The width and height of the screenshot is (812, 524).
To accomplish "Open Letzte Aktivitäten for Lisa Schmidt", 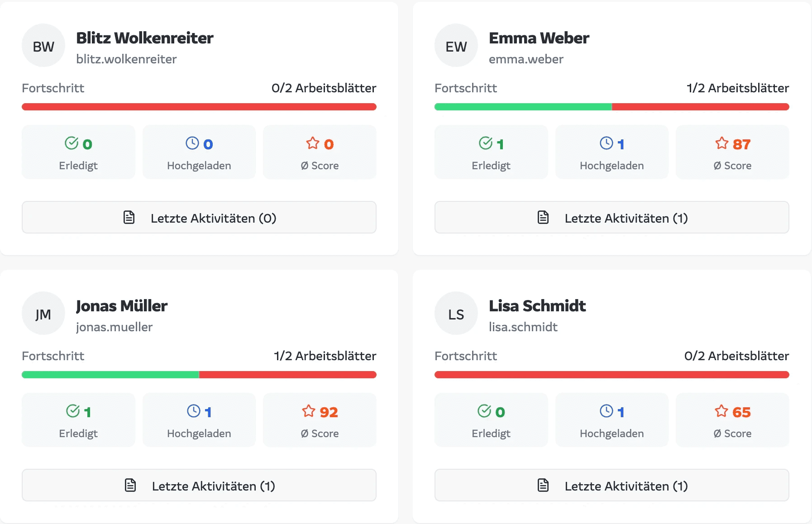I will coord(612,485).
